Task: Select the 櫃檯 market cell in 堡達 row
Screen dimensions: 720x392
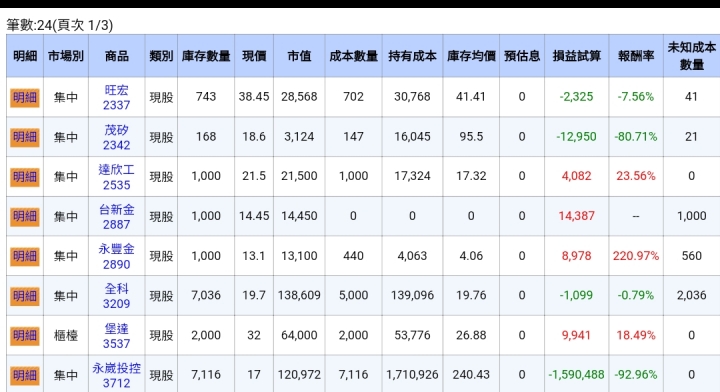Action: (66, 336)
